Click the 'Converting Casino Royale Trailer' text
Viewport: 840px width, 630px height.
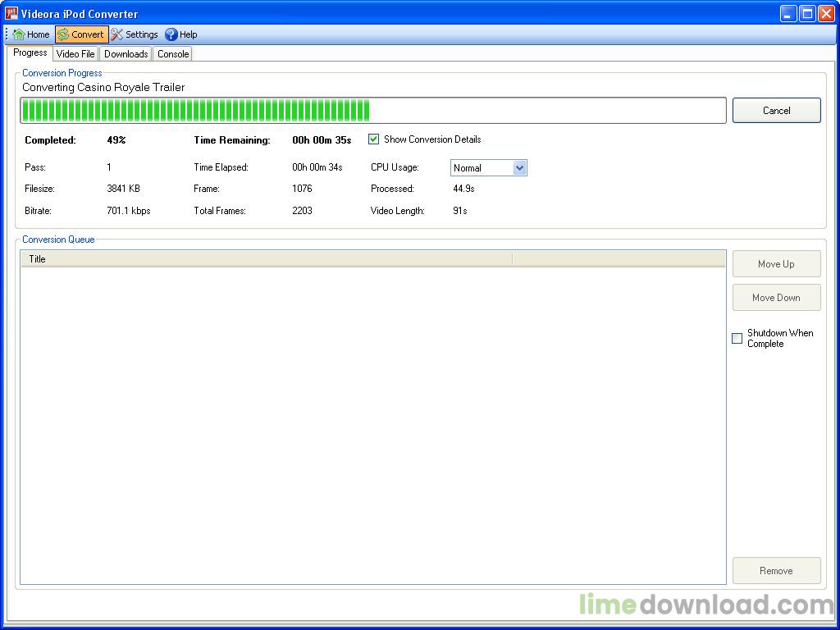[103, 87]
